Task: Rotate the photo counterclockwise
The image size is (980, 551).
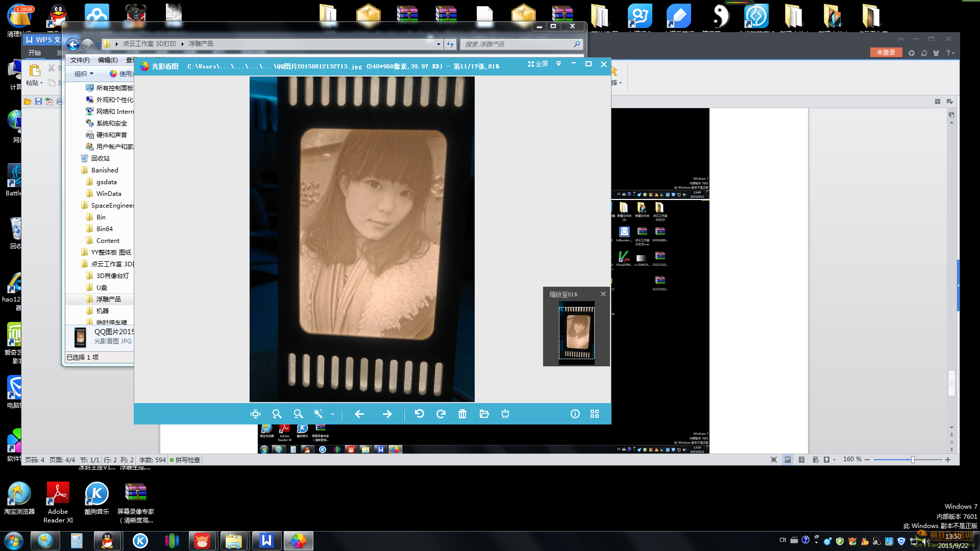Action: pos(420,414)
